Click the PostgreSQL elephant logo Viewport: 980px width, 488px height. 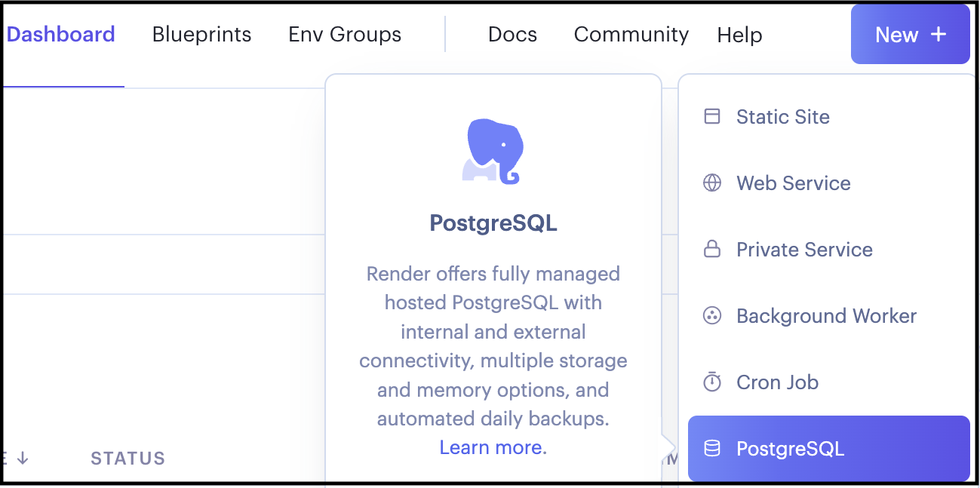(493, 151)
